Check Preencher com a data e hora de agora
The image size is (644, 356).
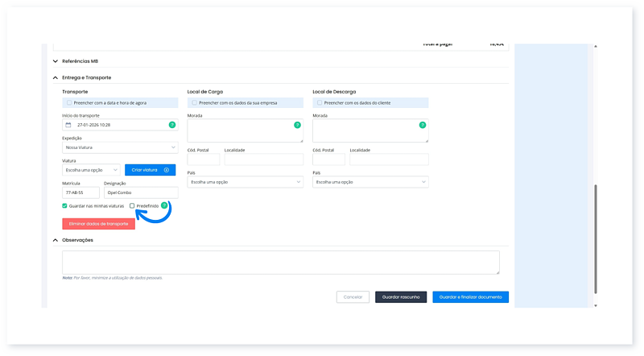69,103
